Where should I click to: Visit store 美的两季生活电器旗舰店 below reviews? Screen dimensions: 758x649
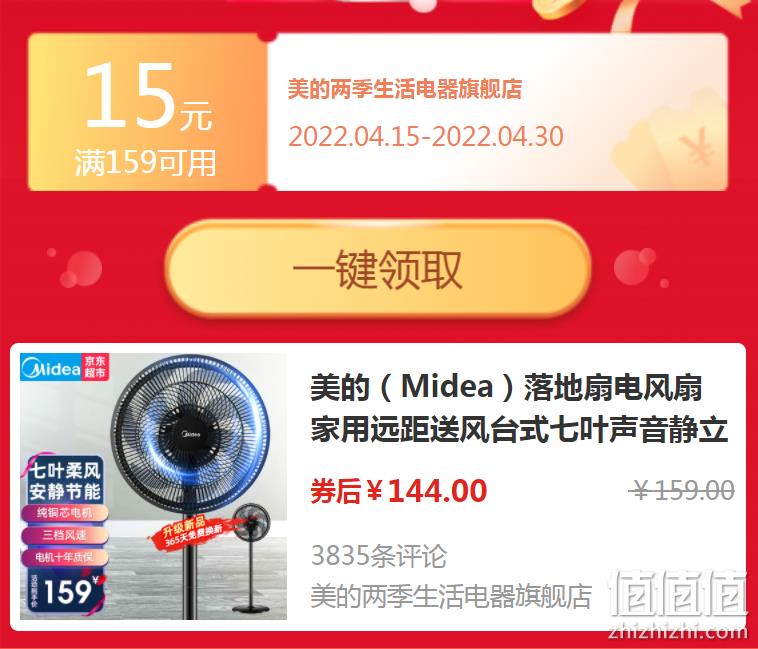click(451, 596)
